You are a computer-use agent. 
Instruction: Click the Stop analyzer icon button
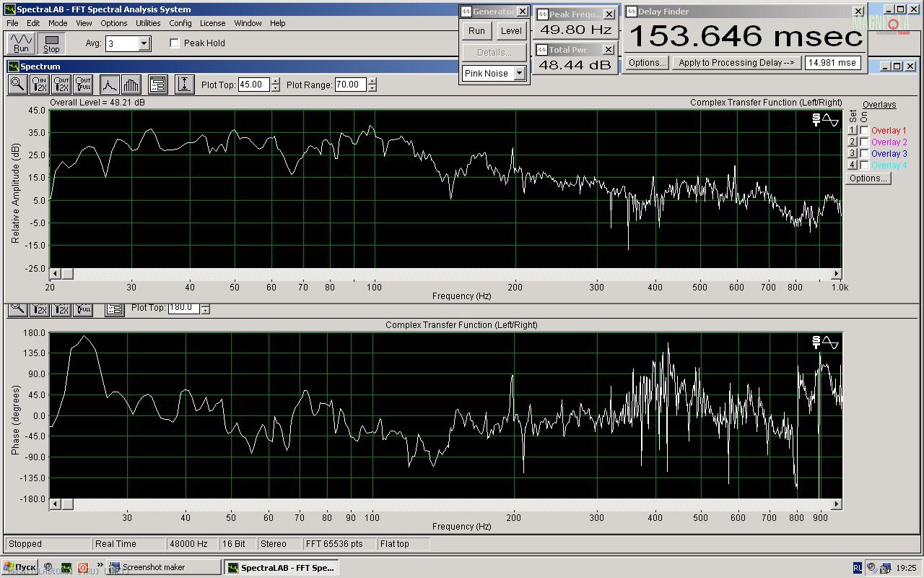point(51,43)
